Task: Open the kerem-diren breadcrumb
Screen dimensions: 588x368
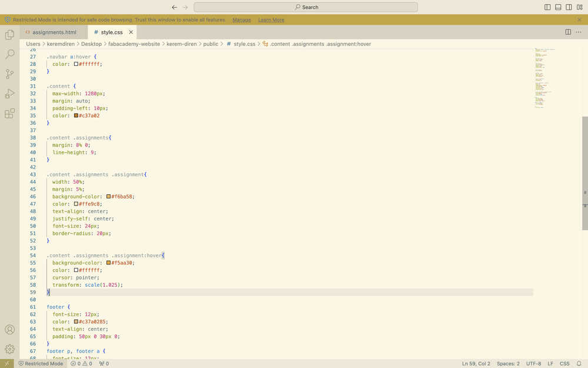Action: 182,44
